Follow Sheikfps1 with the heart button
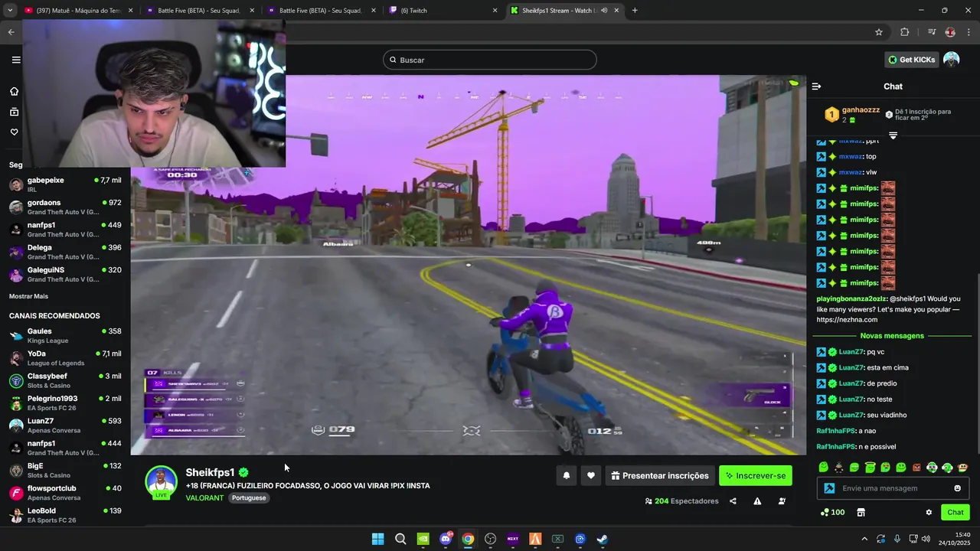The image size is (980, 551). pyautogui.click(x=590, y=475)
